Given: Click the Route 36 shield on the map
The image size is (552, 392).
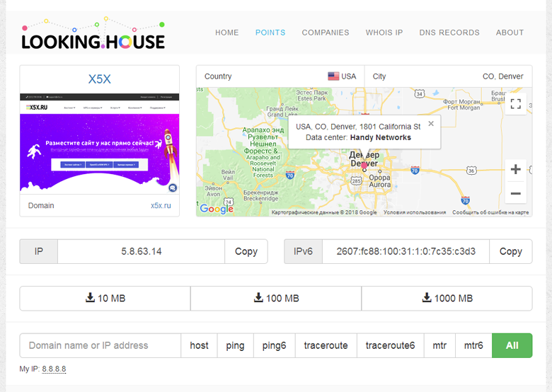Looking at the screenshot, I should point(471,171).
